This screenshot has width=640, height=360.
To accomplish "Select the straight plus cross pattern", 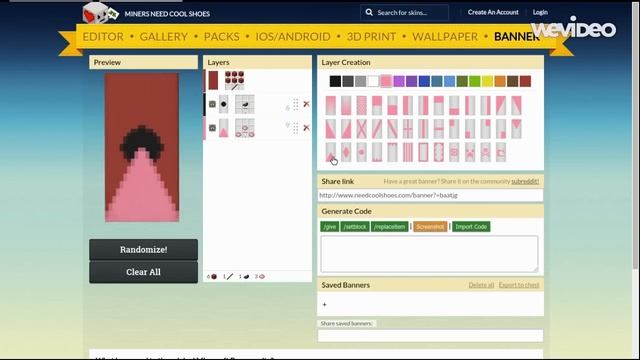I will (x=408, y=129).
